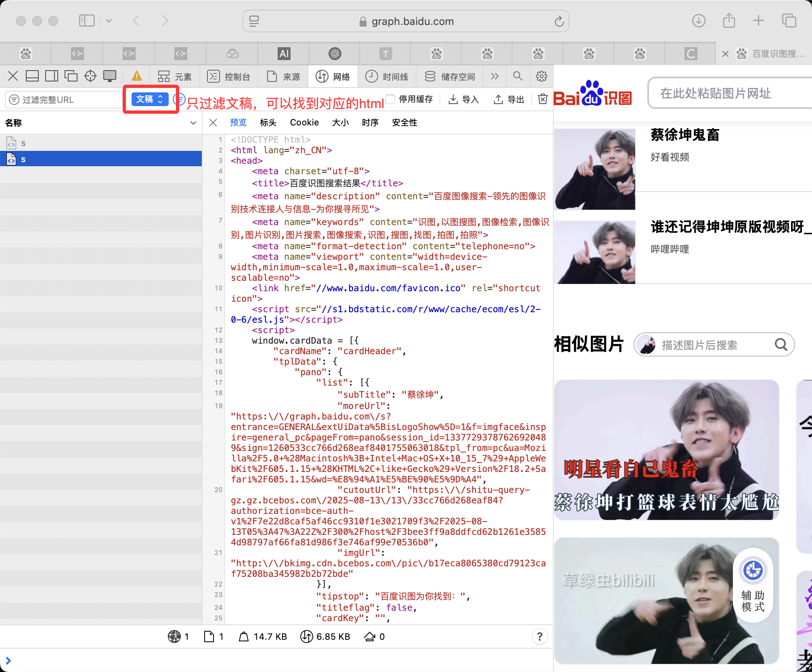This screenshot has height=672, width=812.
Task: Show more inspector tabs chevron
Action: (x=495, y=76)
